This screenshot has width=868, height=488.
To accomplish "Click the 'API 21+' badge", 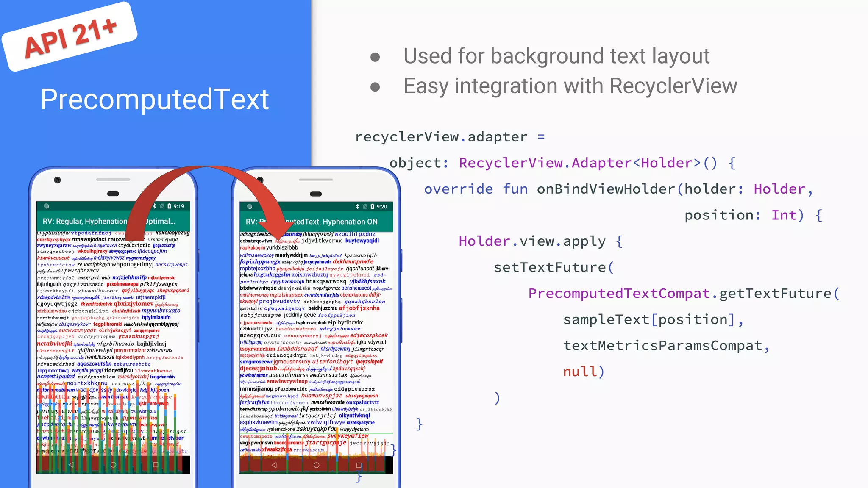I will 70,37.
